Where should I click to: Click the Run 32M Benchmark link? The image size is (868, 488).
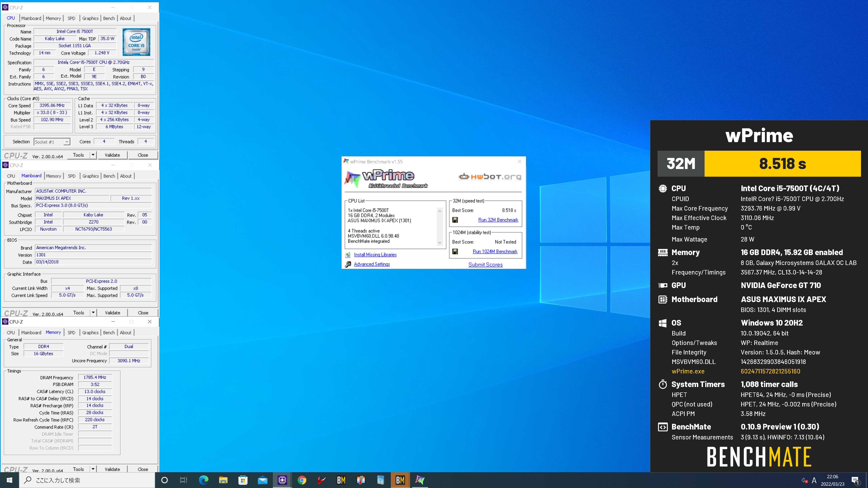click(498, 220)
